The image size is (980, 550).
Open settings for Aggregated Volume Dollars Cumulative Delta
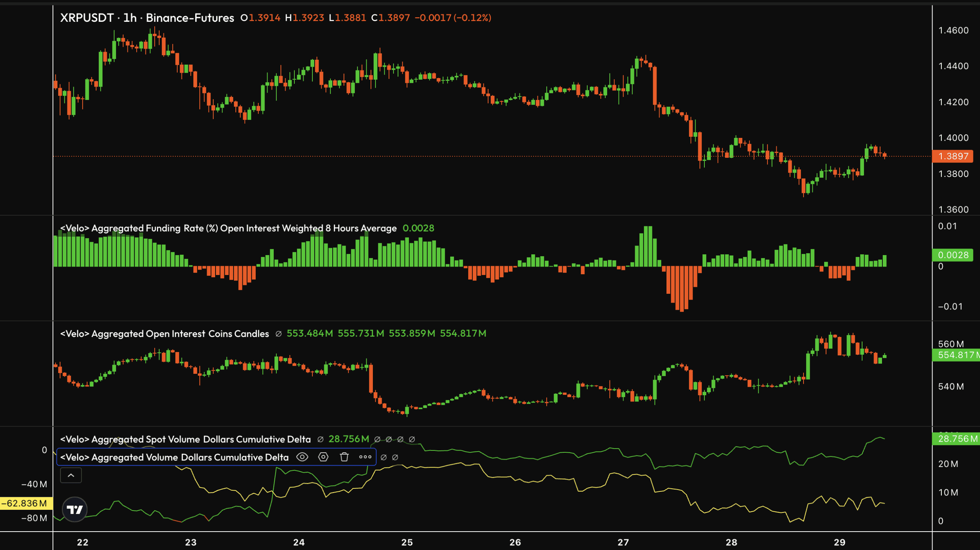click(323, 457)
